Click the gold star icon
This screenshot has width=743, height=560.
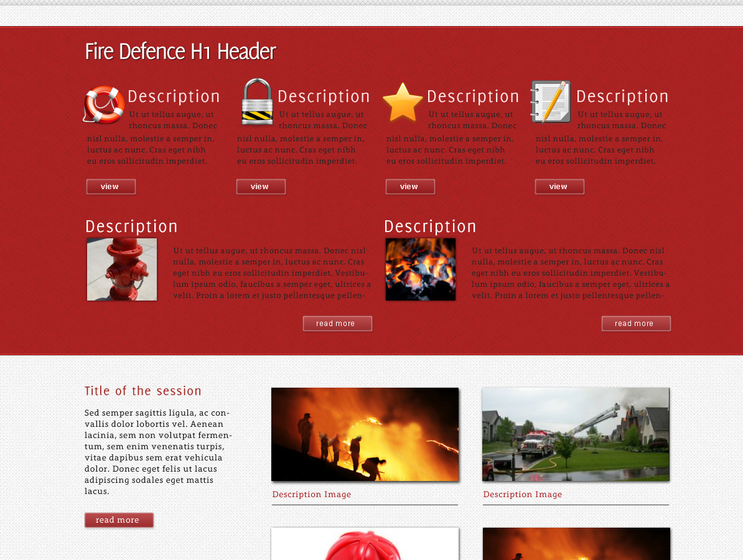point(403,102)
